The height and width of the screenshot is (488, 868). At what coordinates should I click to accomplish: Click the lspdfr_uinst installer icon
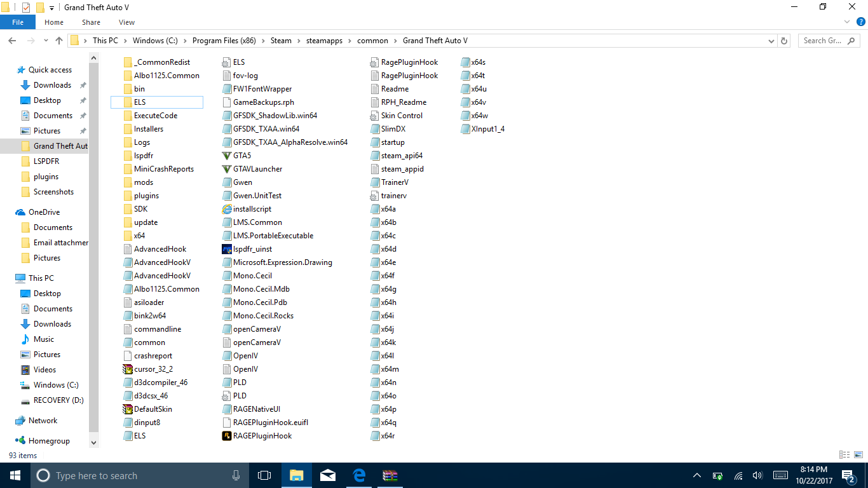click(227, 249)
